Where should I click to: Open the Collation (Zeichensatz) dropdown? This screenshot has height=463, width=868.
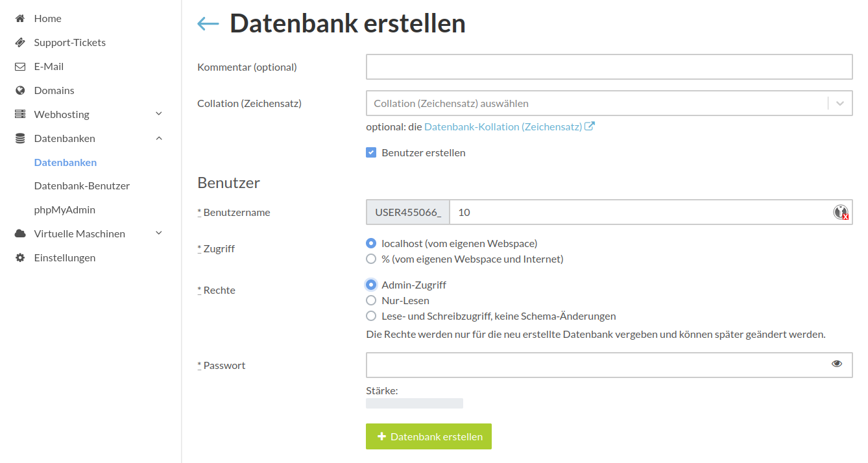[609, 104]
